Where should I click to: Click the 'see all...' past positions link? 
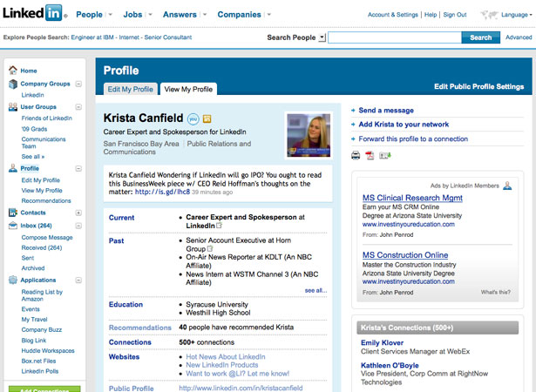(x=315, y=290)
